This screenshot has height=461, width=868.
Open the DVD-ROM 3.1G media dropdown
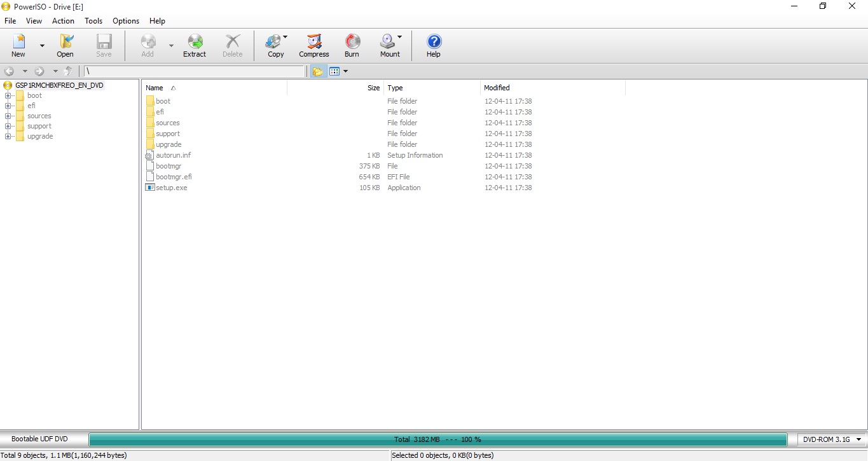(832, 439)
